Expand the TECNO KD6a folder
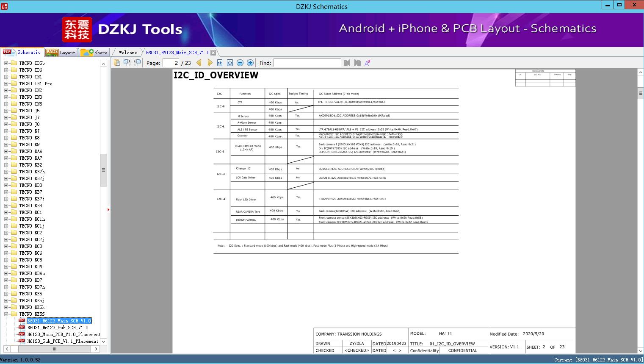Image resolution: width=644 pixels, height=364 pixels. pos(6,273)
